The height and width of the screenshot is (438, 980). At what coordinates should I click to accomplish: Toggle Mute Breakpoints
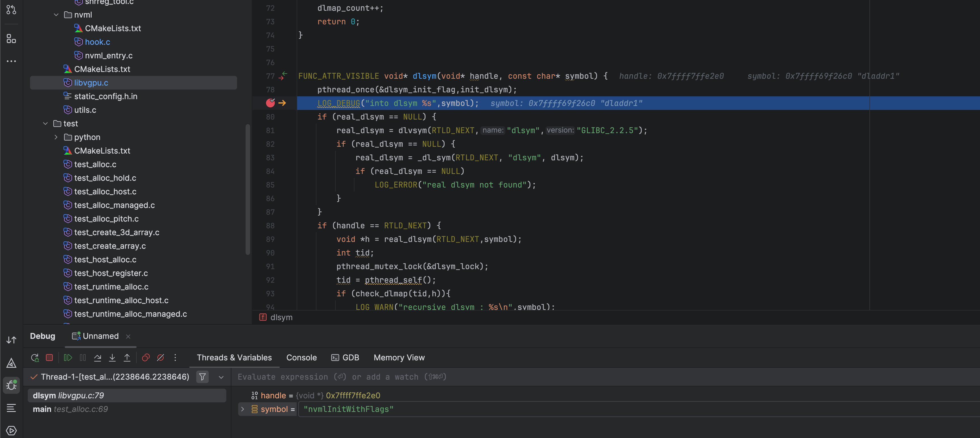[x=160, y=357]
